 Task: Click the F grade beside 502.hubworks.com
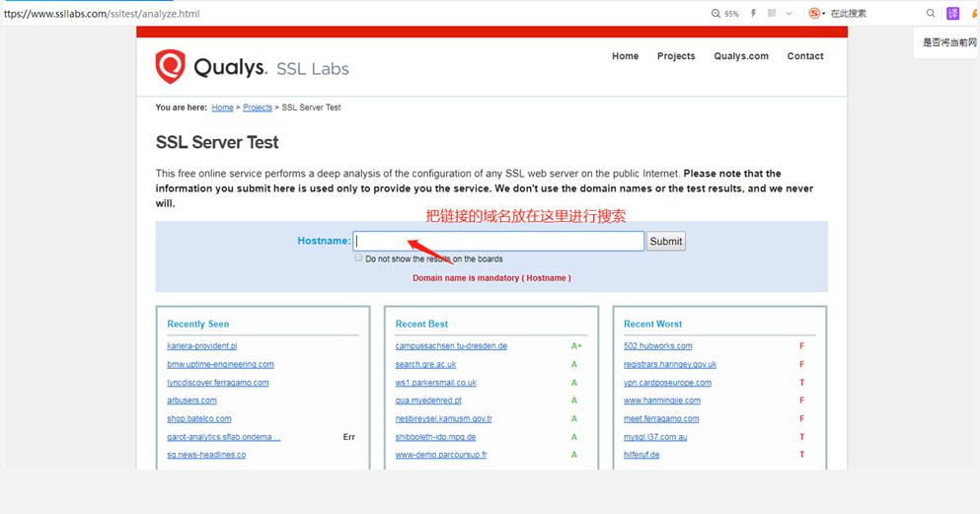(802, 346)
